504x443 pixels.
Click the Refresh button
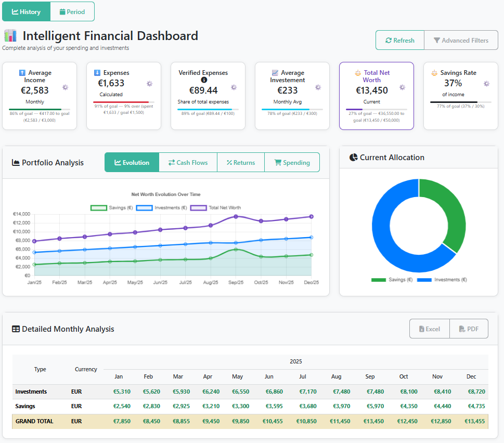(400, 40)
